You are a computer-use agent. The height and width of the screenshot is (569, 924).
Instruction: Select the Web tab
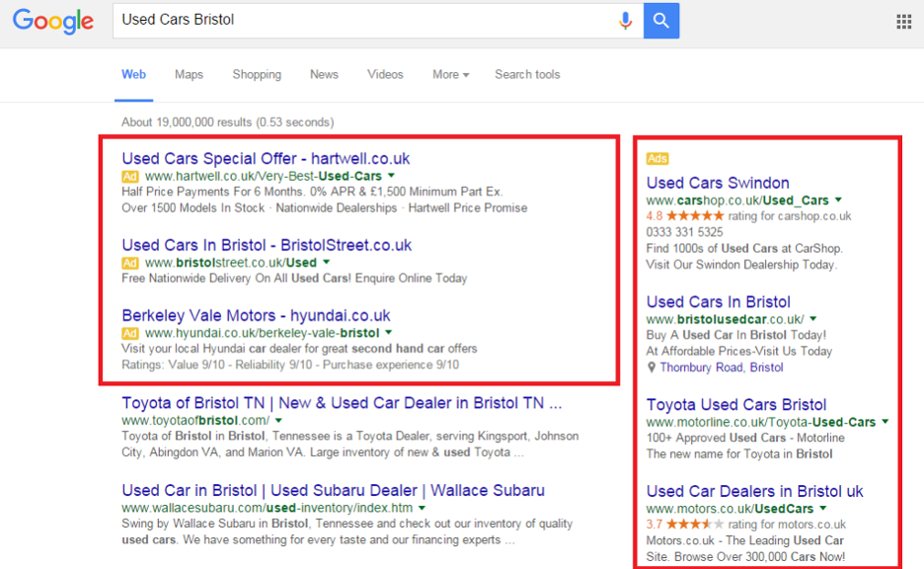(x=134, y=74)
